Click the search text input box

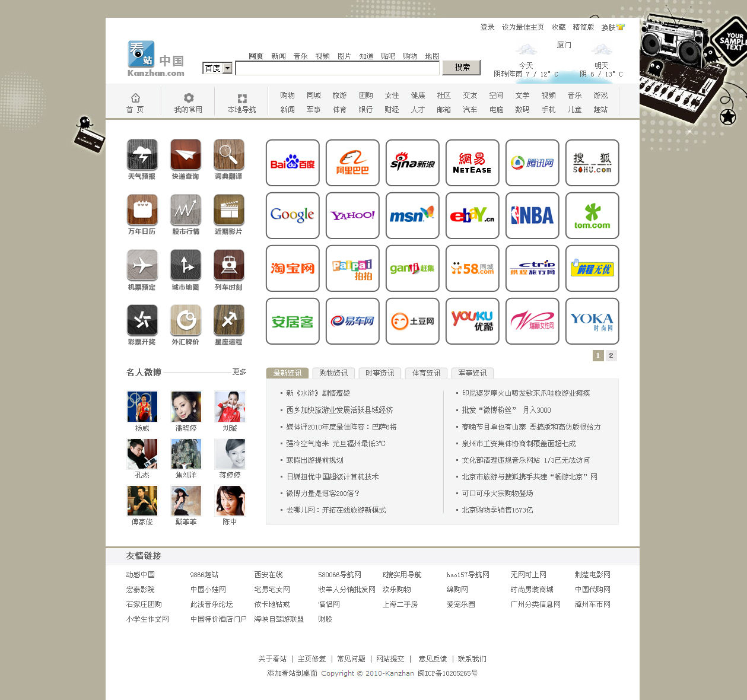click(338, 68)
